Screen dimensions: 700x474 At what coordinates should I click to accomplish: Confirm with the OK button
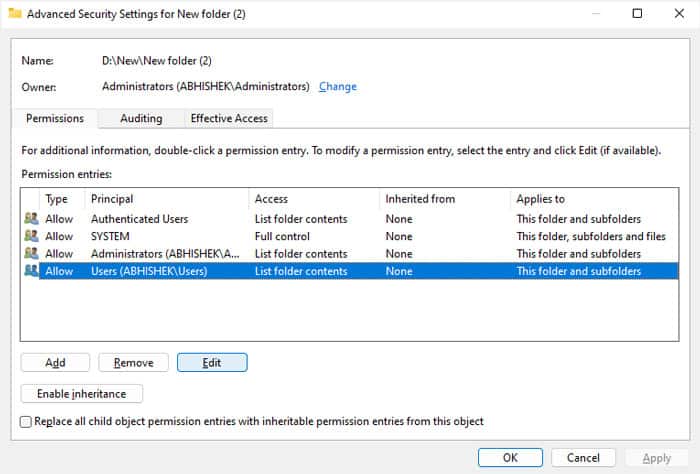click(510, 457)
